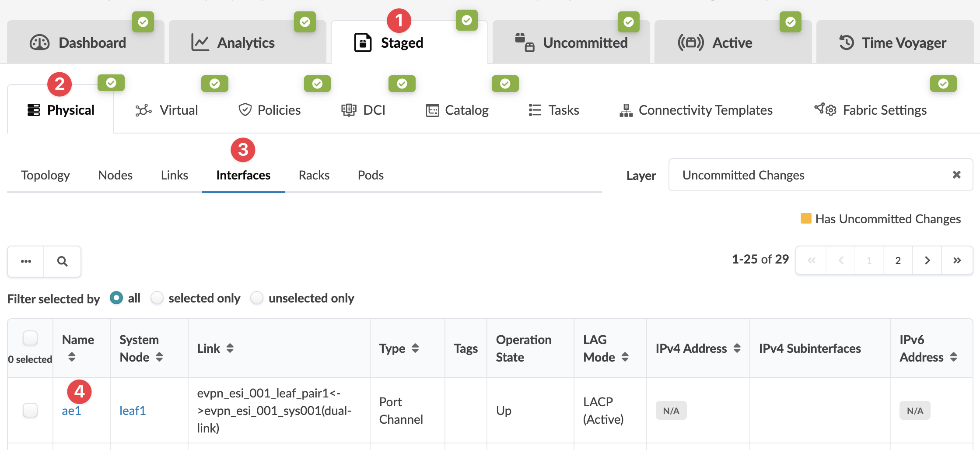Tick the ae1 row checkbox
The image size is (980, 450).
(30, 410)
